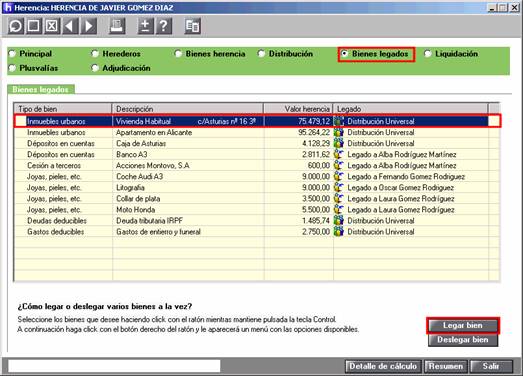Open help with the question mark icon

coord(164,26)
